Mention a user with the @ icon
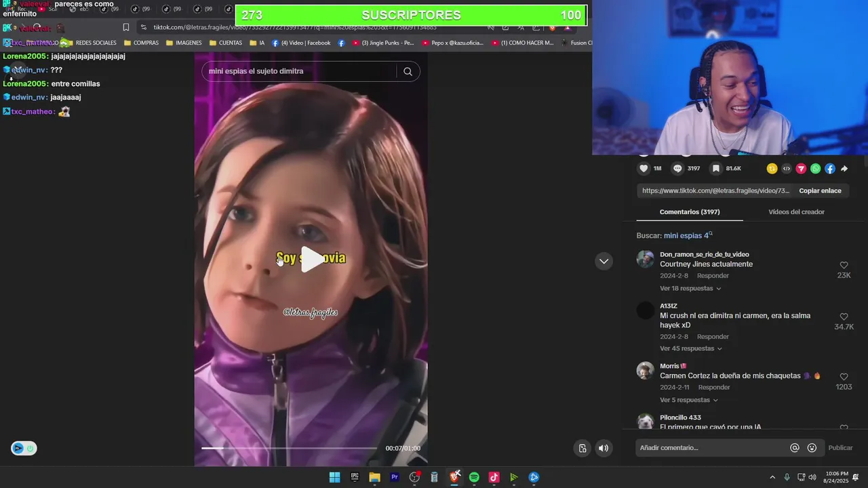Viewport: 868px width, 488px height. coord(795,447)
